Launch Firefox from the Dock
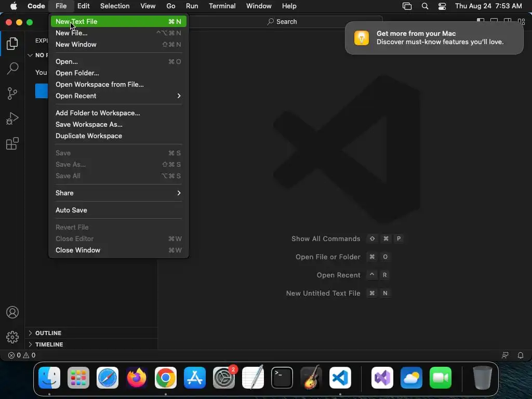The width and height of the screenshot is (532, 399). click(x=137, y=378)
